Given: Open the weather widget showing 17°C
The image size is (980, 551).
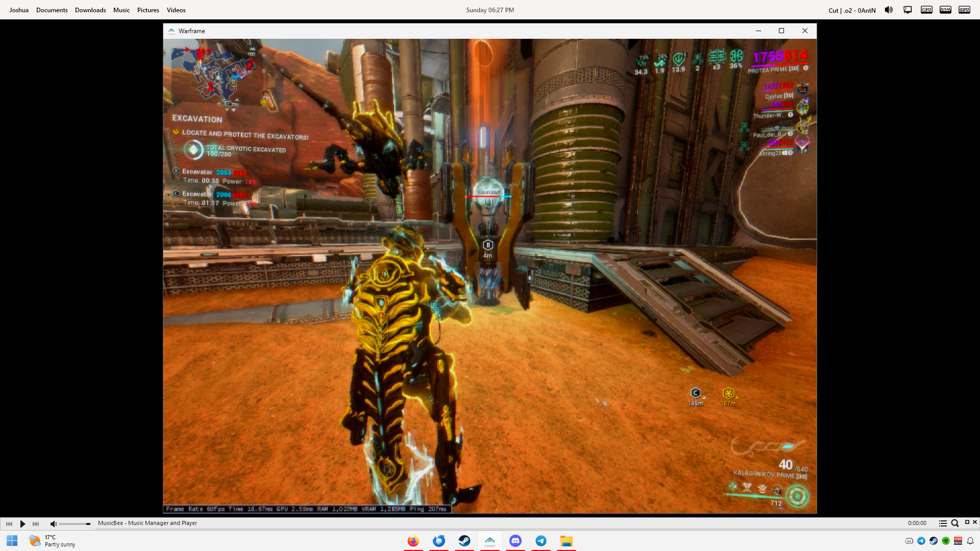Looking at the screenshot, I should tap(53, 541).
